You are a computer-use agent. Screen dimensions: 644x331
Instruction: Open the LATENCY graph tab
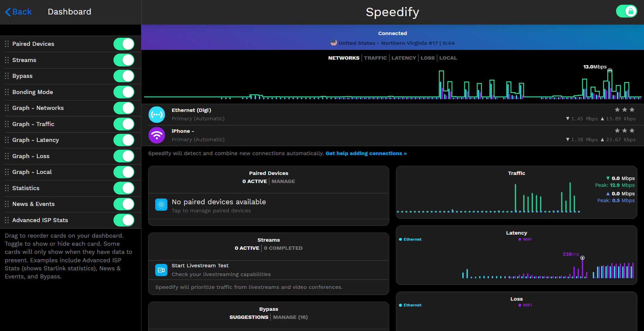(x=403, y=58)
